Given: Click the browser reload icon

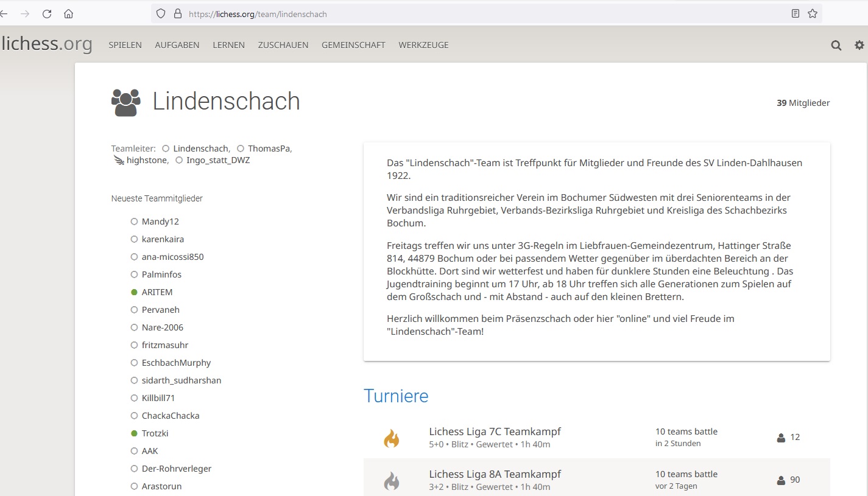Looking at the screenshot, I should click(47, 13).
